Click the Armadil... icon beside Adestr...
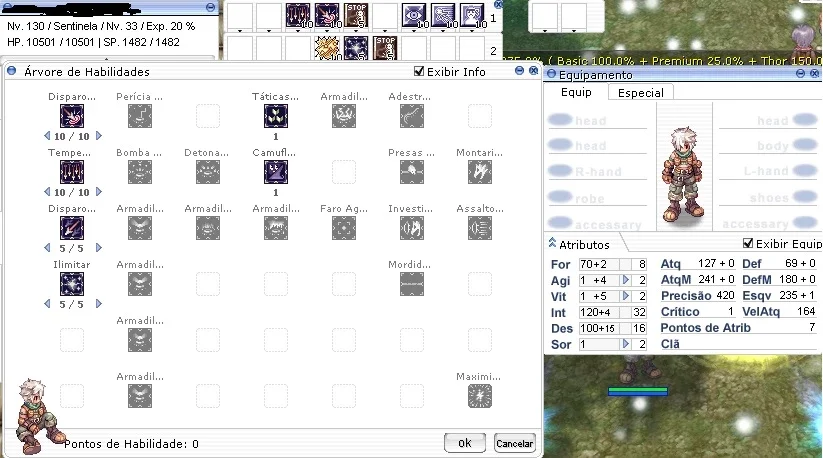823x458 pixels. click(x=344, y=116)
